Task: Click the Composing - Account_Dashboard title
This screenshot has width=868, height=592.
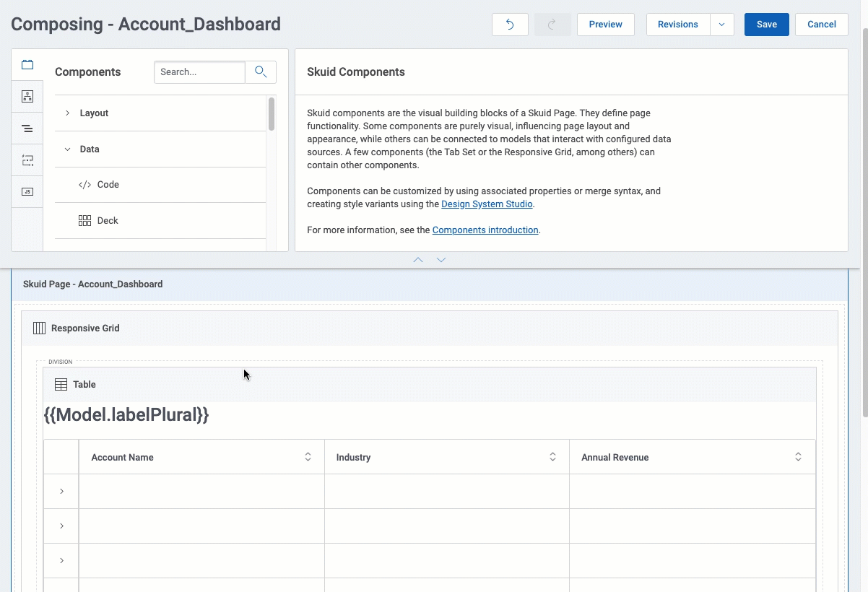Action: 146,25
